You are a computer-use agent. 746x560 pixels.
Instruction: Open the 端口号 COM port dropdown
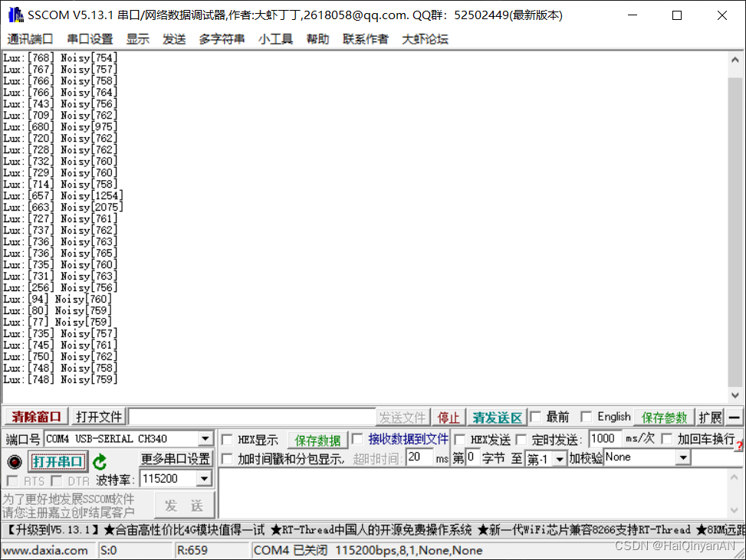click(x=205, y=439)
